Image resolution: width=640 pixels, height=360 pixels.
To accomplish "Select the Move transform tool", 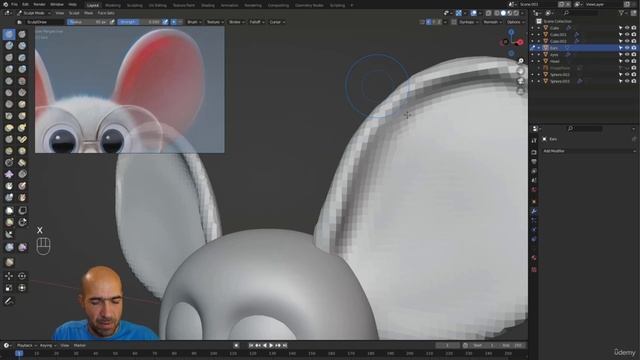I will [x=9, y=276].
